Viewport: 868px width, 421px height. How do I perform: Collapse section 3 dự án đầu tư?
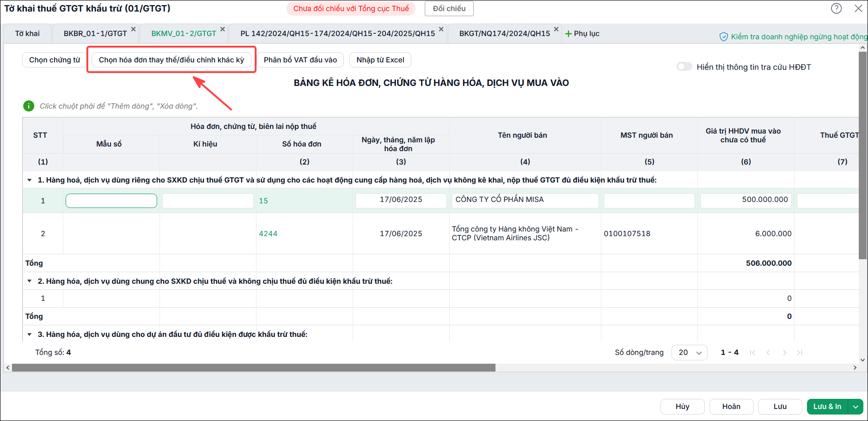coord(30,335)
